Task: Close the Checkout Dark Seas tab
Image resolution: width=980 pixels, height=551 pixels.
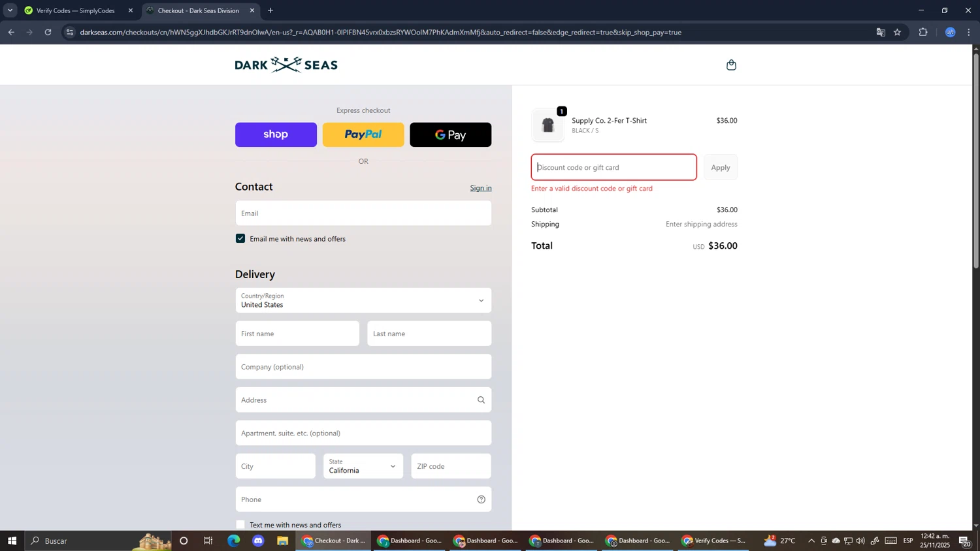Action: point(252,10)
